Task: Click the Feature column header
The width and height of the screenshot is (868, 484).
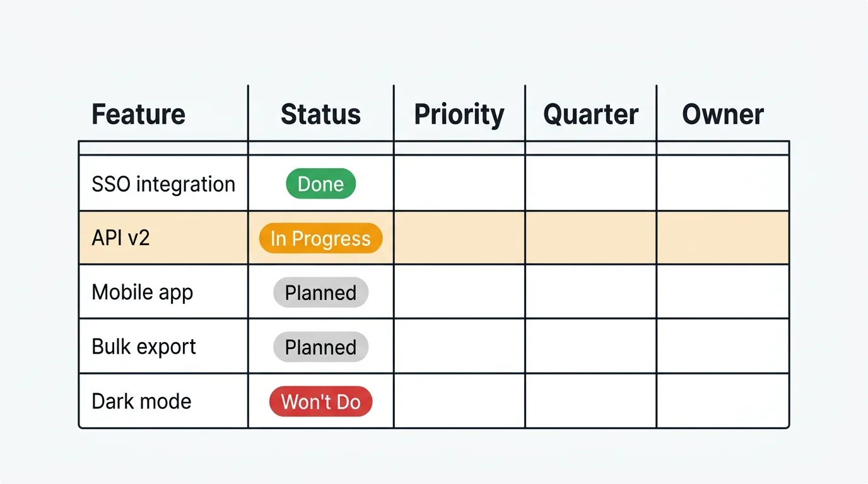Action: click(x=139, y=115)
